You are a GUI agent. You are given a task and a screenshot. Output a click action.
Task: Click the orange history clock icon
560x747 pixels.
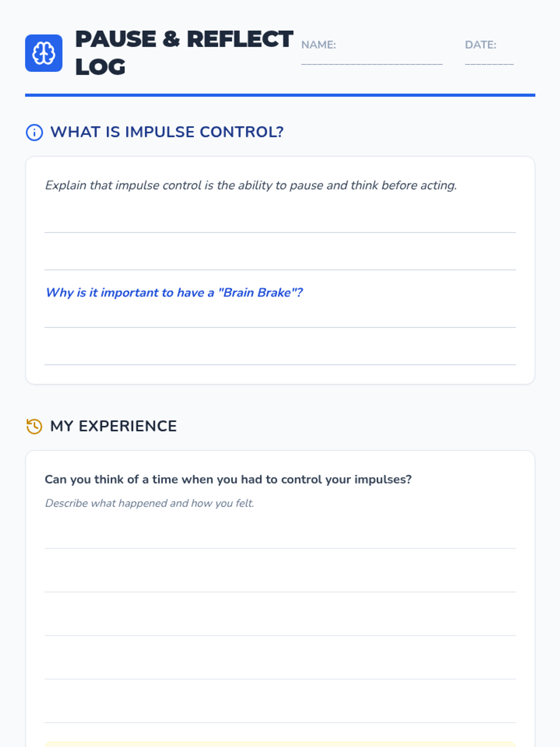34,426
